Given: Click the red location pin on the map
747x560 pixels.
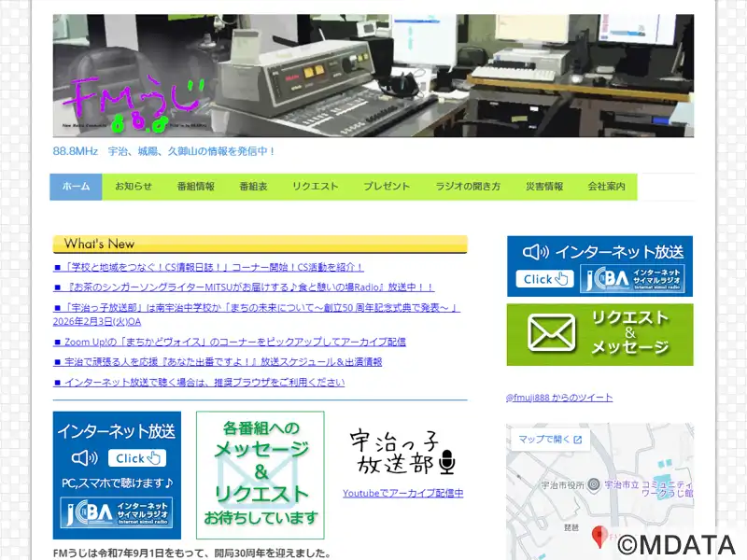Looking at the screenshot, I should 599,538.
